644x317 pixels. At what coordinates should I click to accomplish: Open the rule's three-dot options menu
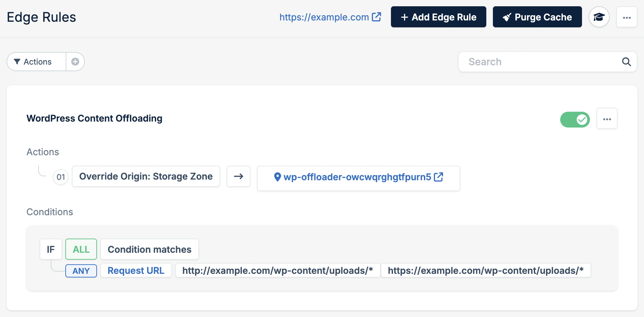point(607,118)
